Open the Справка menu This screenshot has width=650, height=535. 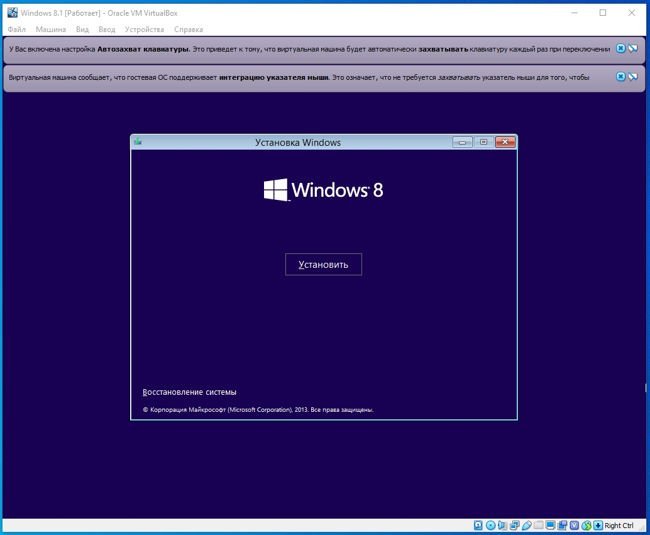pyautogui.click(x=188, y=29)
